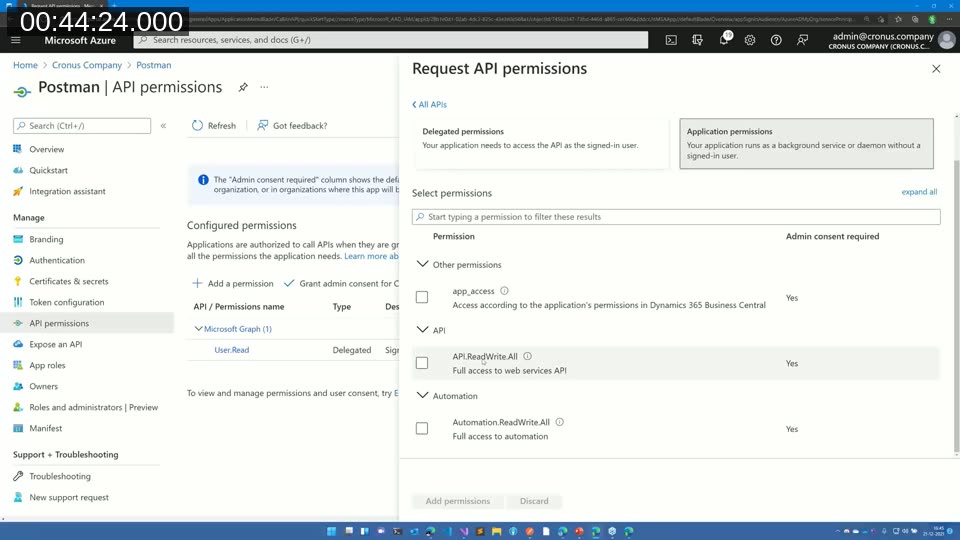Tick the Automation.ReadWrite.All checkbox
960x540 pixels.
[422, 429]
